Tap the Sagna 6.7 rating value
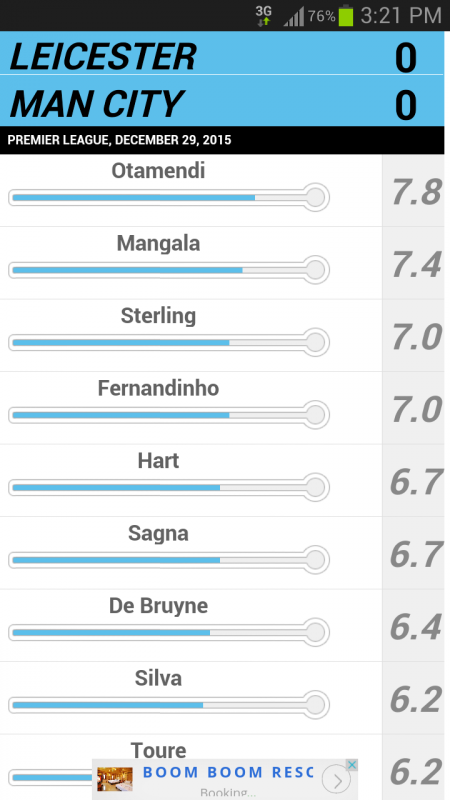This screenshot has height=800, width=450. 416,555
